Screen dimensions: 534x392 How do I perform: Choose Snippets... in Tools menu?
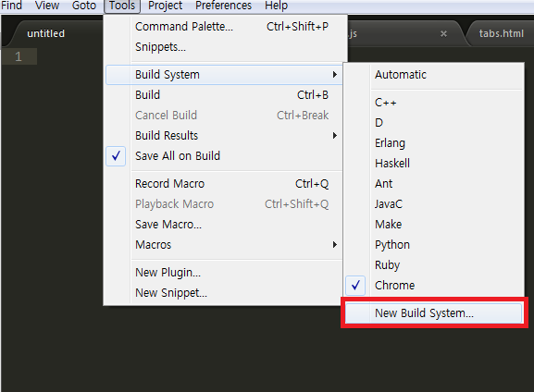coord(224,47)
